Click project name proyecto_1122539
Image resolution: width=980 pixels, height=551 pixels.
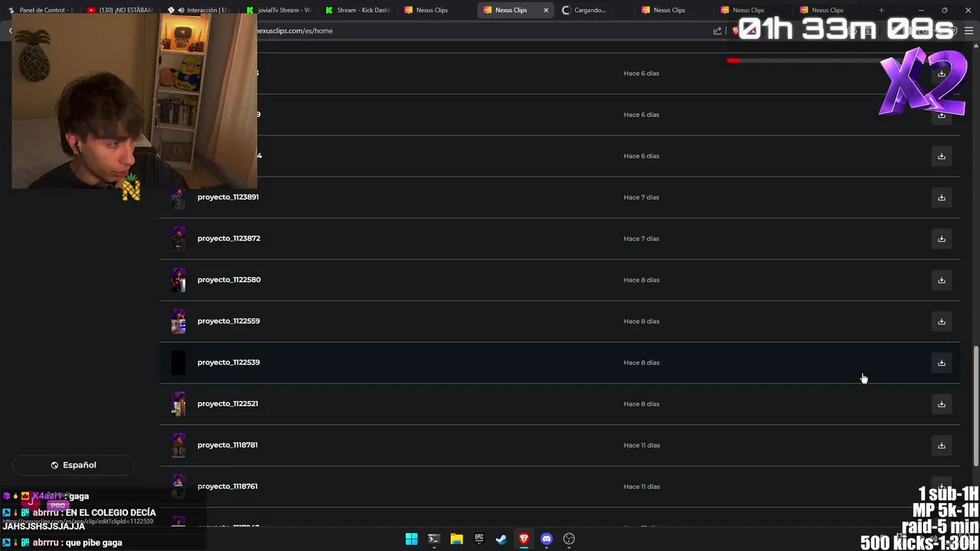point(229,362)
